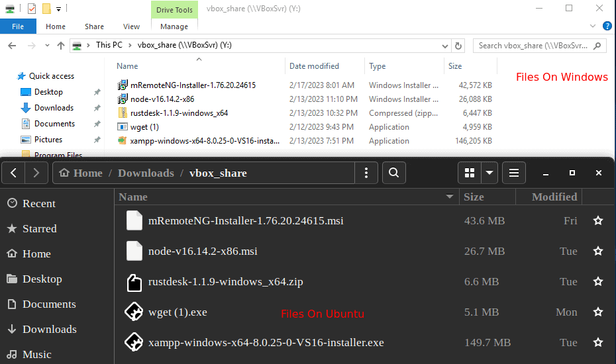Star the rustdesk-1.1.9-windows_x64.zip file
Image resolution: width=616 pixels, height=364 pixels.
[x=598, y=281]
